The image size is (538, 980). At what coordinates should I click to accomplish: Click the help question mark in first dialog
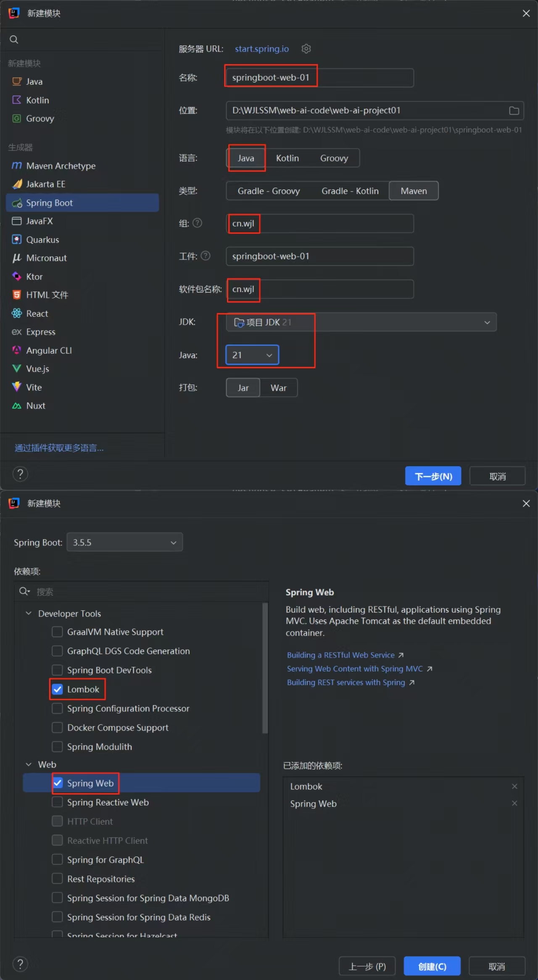[20, 474]
